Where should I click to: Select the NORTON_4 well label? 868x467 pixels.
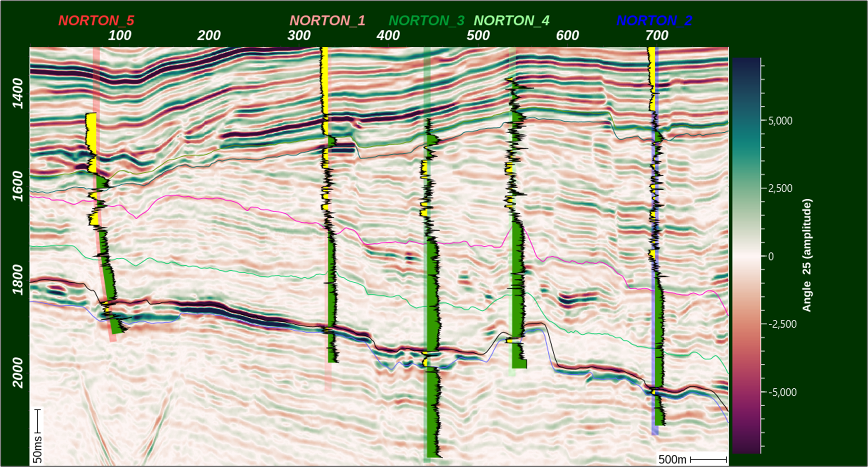[512, 20]
